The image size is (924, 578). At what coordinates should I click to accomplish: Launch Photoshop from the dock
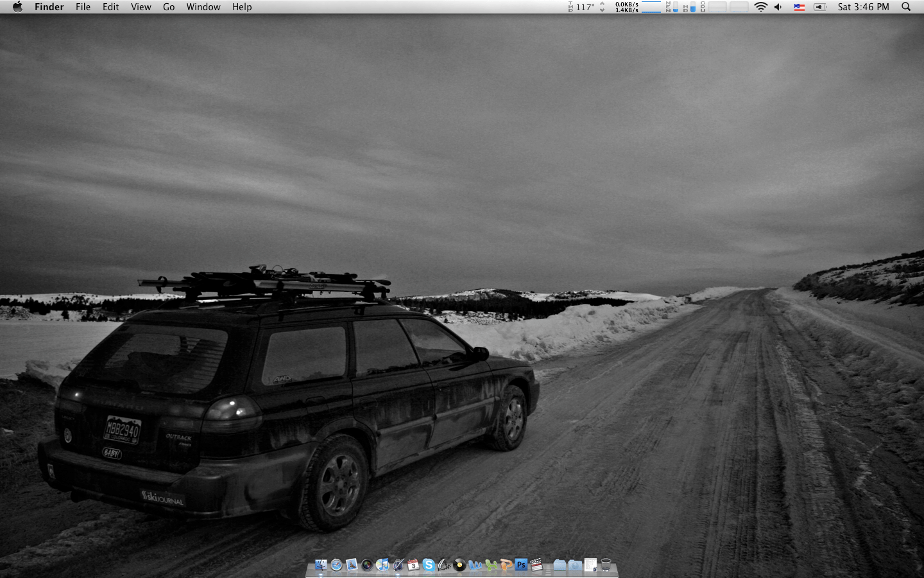521,565
